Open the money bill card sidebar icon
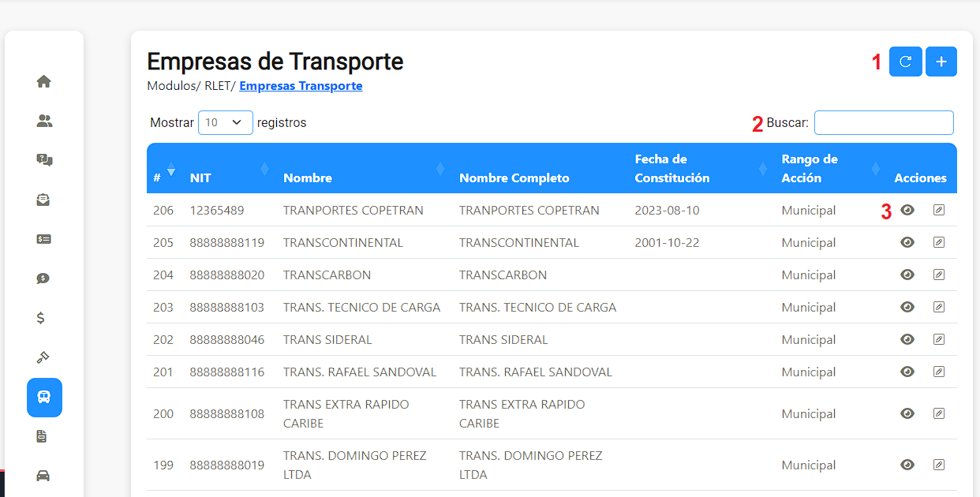The height and width of the screenshot is (497, 980). point(44,239)
